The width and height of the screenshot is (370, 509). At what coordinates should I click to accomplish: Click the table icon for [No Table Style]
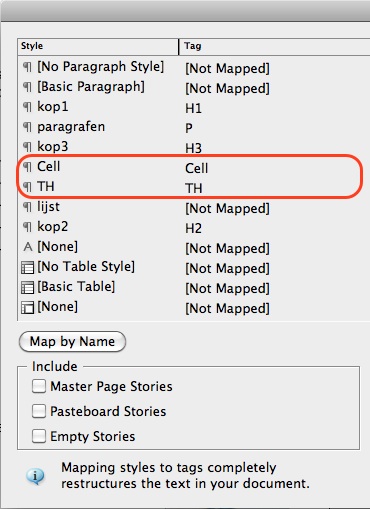[x=27, y=267]
